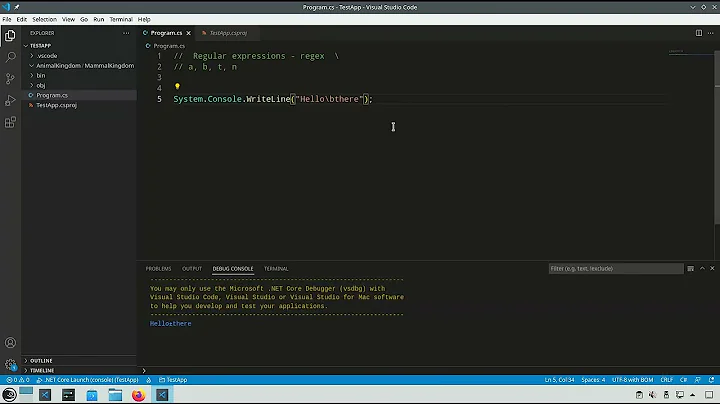Click the debug console input prompt

(429, 370)
